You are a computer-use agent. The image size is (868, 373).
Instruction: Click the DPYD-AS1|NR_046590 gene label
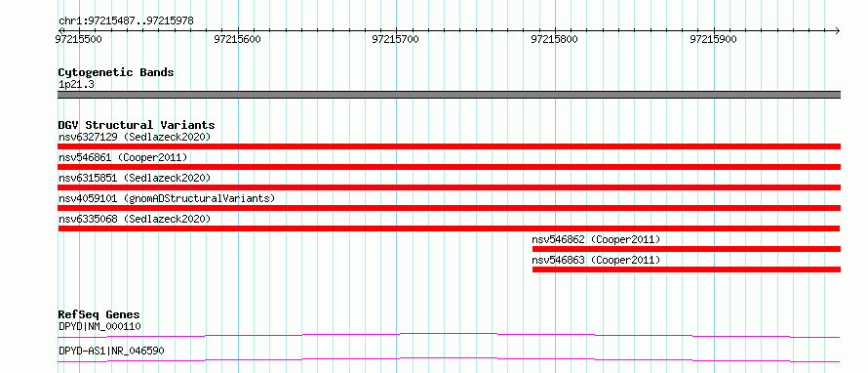[x=111, y=351]
